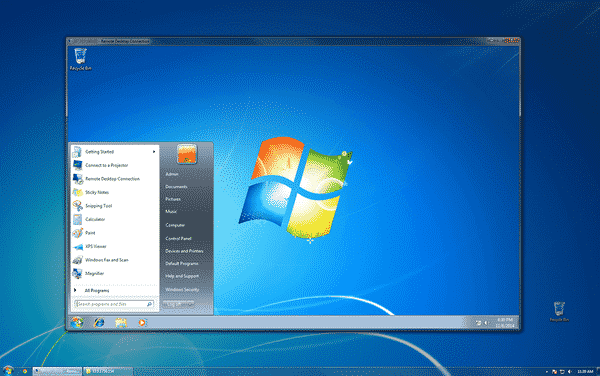Open Chrome from the local taskbar
Viewport: 600px width, 376px height.
click(25, 371)
